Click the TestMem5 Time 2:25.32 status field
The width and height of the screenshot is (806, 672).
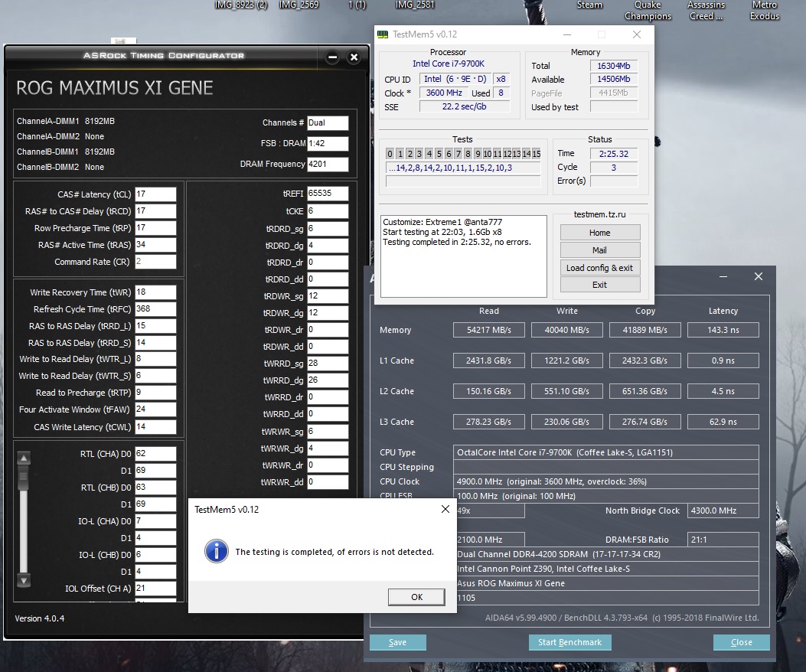pyautogui.click(x=614, y=153)
